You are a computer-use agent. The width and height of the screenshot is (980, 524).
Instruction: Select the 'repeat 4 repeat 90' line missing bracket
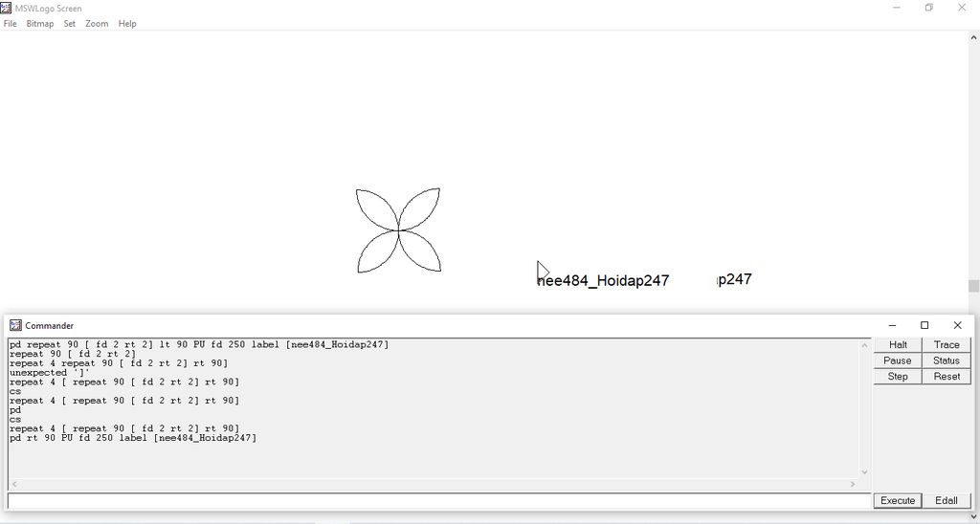(119, 363)
